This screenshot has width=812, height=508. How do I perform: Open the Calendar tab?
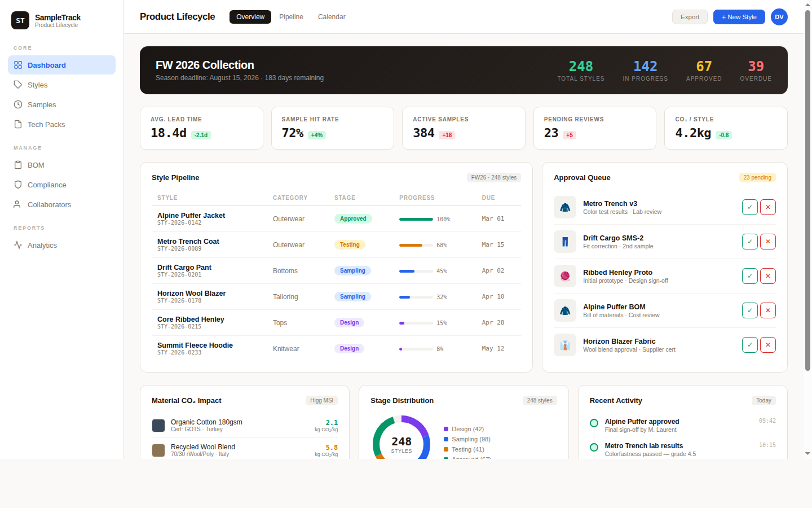point(332,17)
